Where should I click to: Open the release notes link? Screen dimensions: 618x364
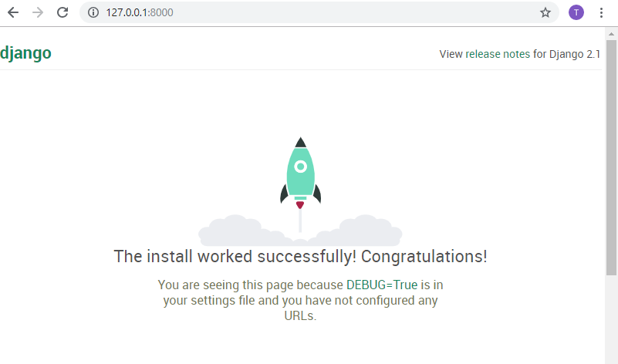coord(498,54)
